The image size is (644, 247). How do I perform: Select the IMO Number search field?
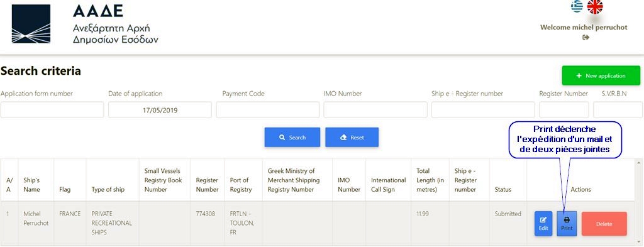[x=375, y=110]
